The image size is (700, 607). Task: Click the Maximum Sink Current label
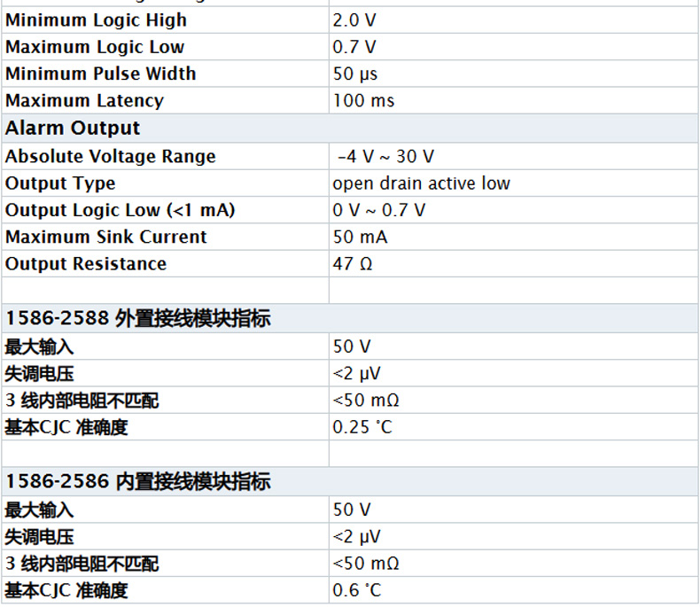coord(105,237)
